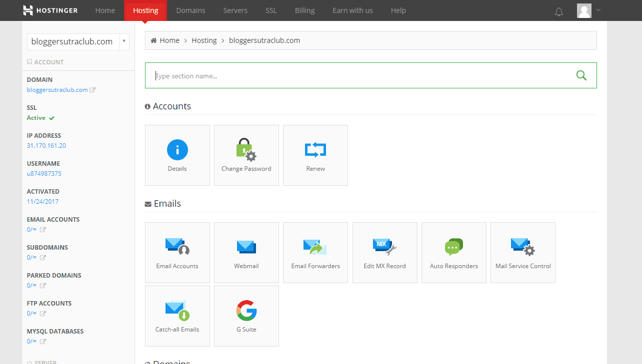
Task: Open Change Password tile
Action: (x=246, y=155)
